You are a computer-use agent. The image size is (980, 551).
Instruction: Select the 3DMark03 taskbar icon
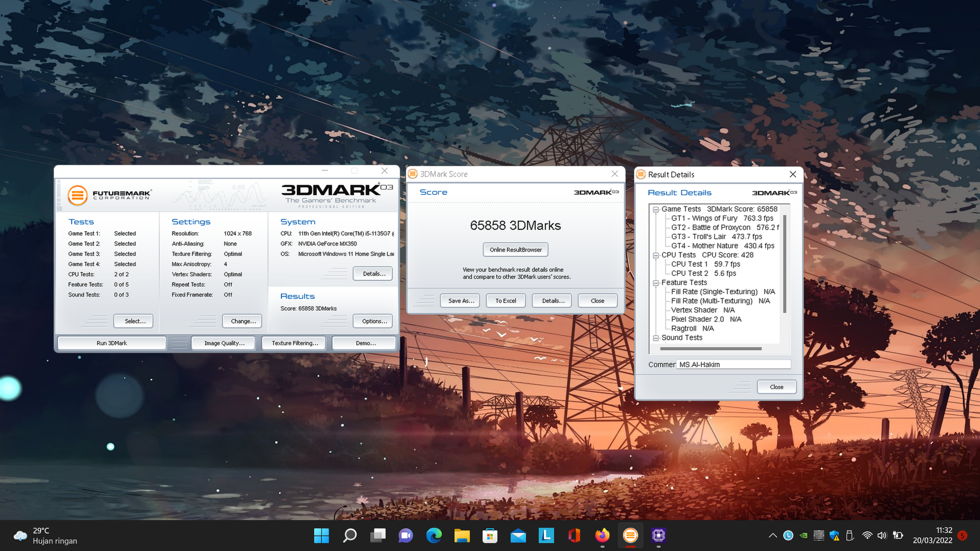point(630,535)
